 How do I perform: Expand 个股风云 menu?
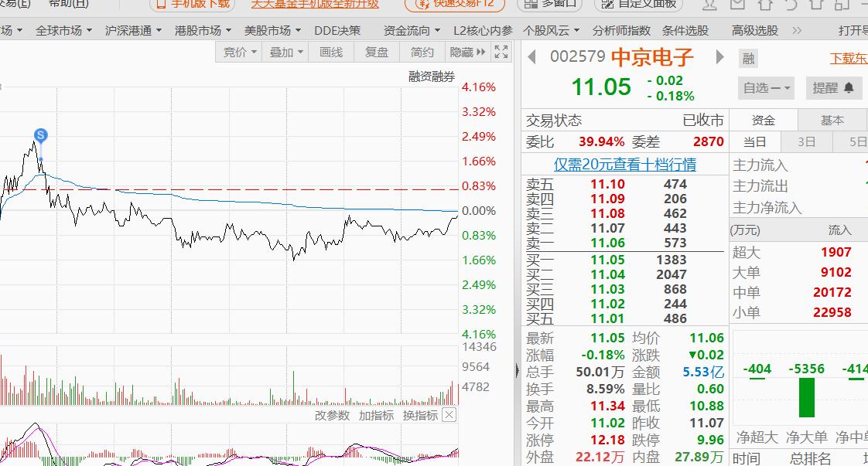[x=552, y=30]
